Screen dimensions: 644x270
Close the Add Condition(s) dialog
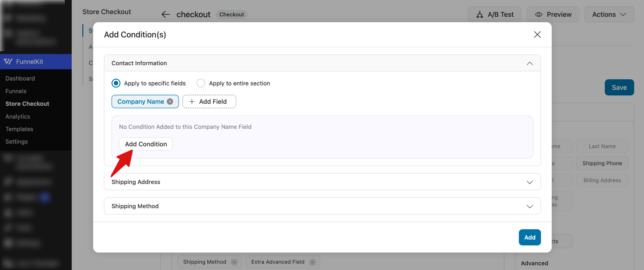[x=537, y=35]
